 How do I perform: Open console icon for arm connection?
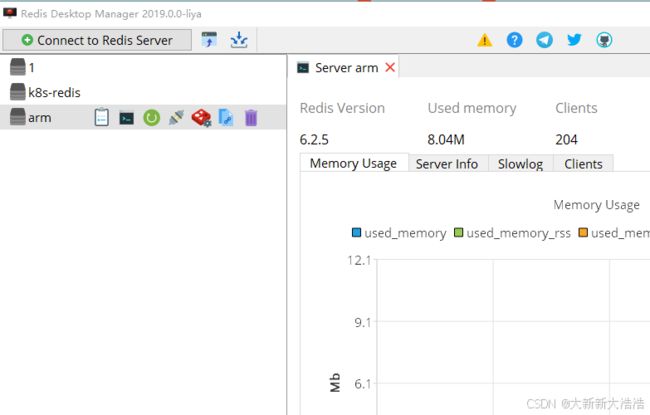pyautogui.click(x=126, y=118)
